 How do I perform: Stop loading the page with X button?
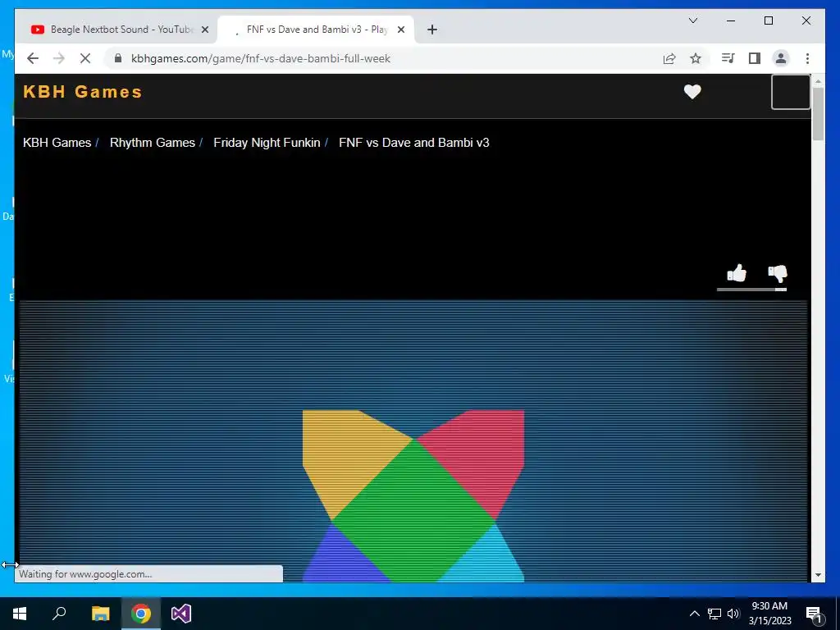(85, 58)
